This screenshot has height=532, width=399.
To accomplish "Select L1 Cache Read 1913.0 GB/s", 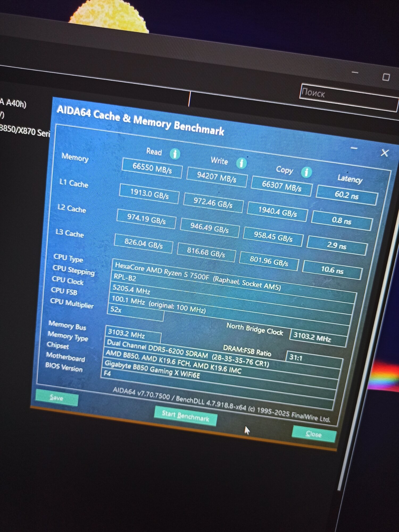I will [149, 194].
